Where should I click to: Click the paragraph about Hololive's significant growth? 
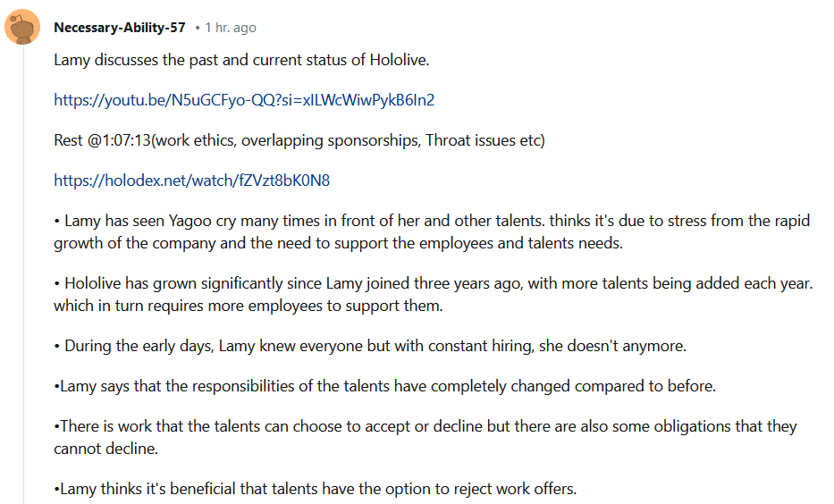434,294
